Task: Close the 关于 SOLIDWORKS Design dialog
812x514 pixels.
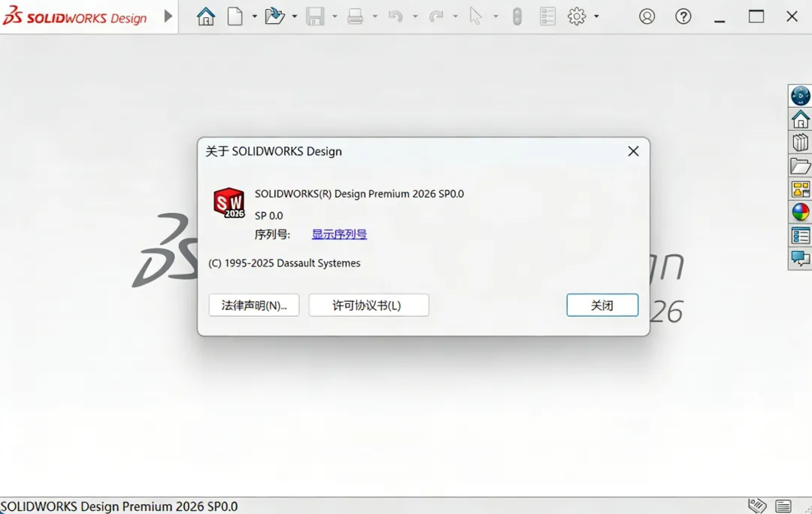Action: tap(633, 151)
